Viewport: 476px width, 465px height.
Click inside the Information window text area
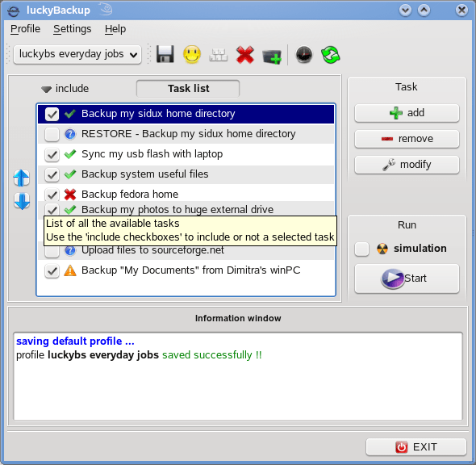click(238, 377)
